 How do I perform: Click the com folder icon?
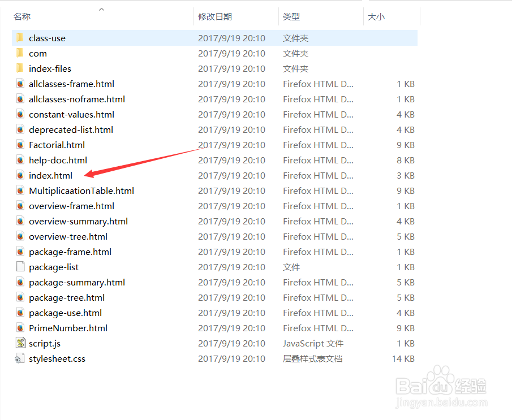click(20, 53)
